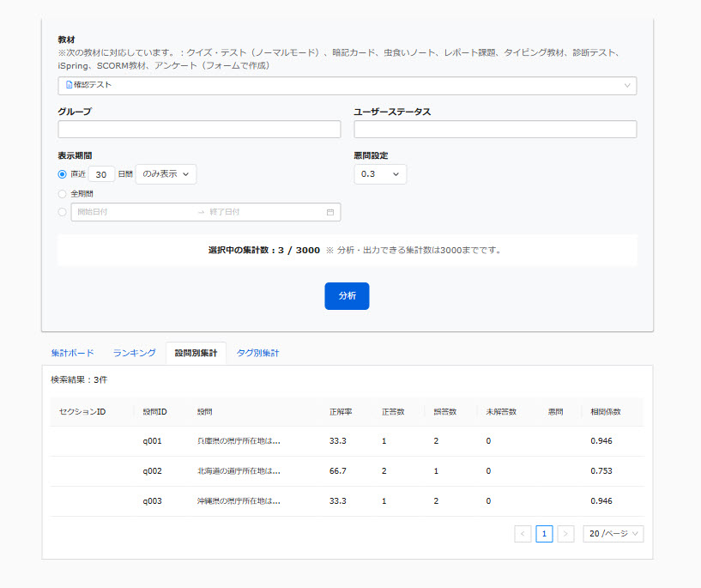701x588 pixels.
Task: Click the 30 days number field
Action: [101, 174]
